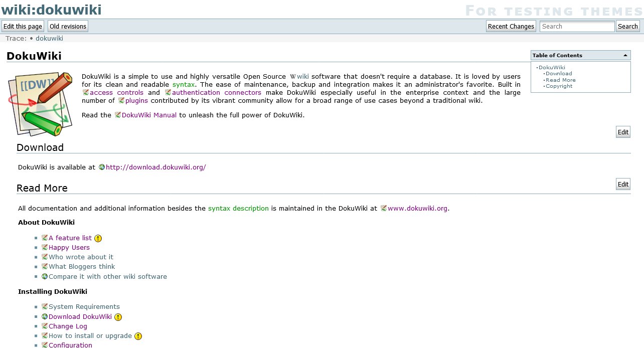This screenshot has height=348, width=644.
Task: Open the access controls link
Action: point(116,93)
